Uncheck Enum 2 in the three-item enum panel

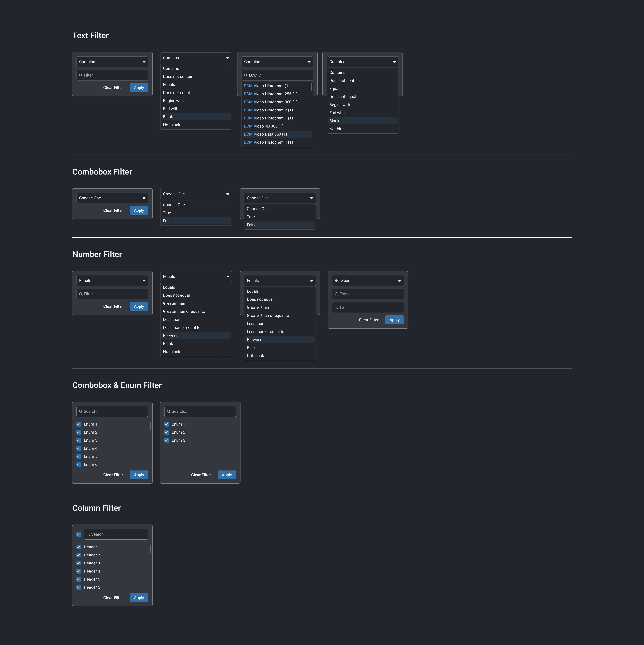pyautogui.click(x=167, y=432)
